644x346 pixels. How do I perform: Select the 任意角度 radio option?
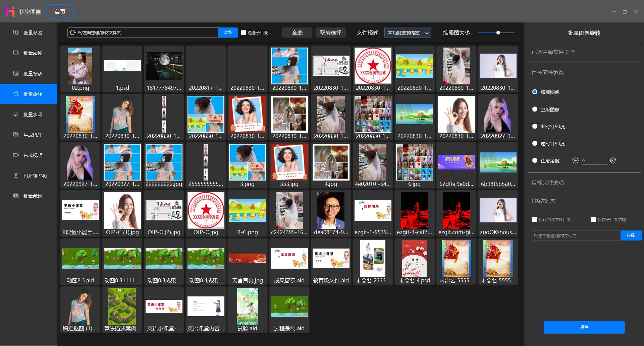(x=535, y=160)
